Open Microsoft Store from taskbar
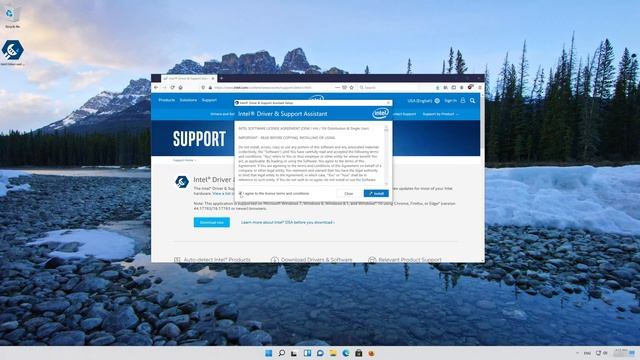This screenshot has width=640, height=360. pyautogui.click(x=358, y=353)
